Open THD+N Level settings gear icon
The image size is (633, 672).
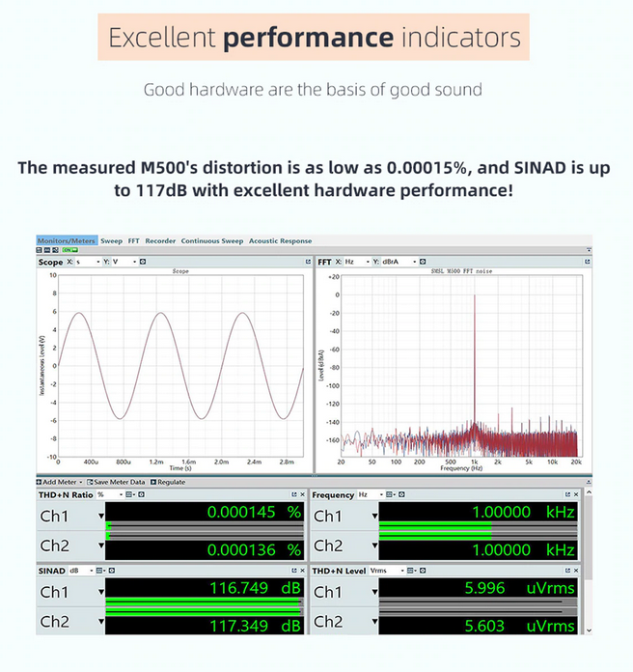click(x=423, y=571)
